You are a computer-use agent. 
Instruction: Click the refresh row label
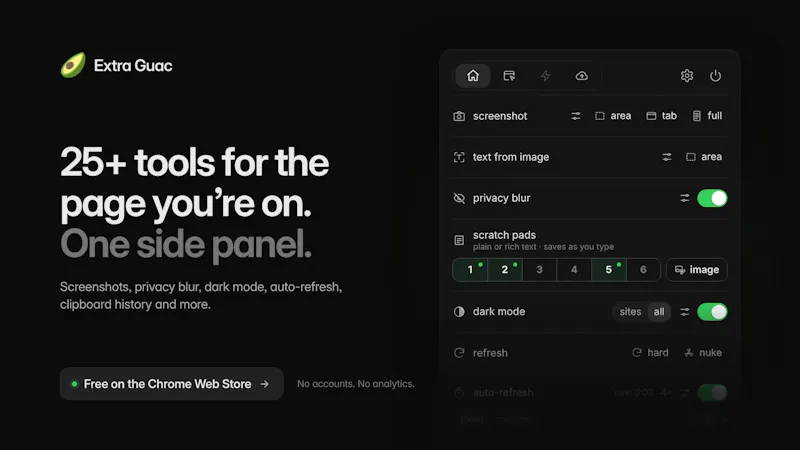click(490, 353)
